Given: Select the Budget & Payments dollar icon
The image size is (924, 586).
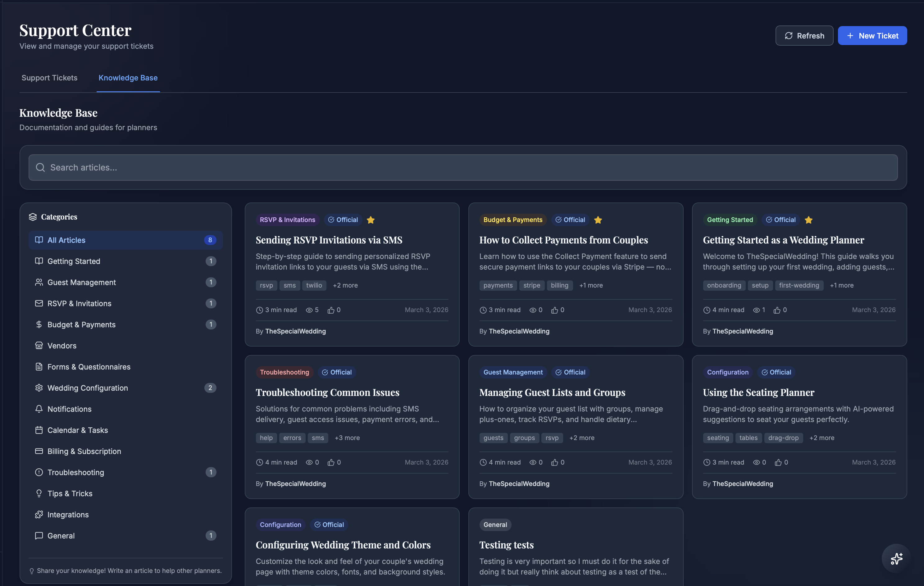Looking at the screenshot, I should pyautogui.click(x=39, y=324).
